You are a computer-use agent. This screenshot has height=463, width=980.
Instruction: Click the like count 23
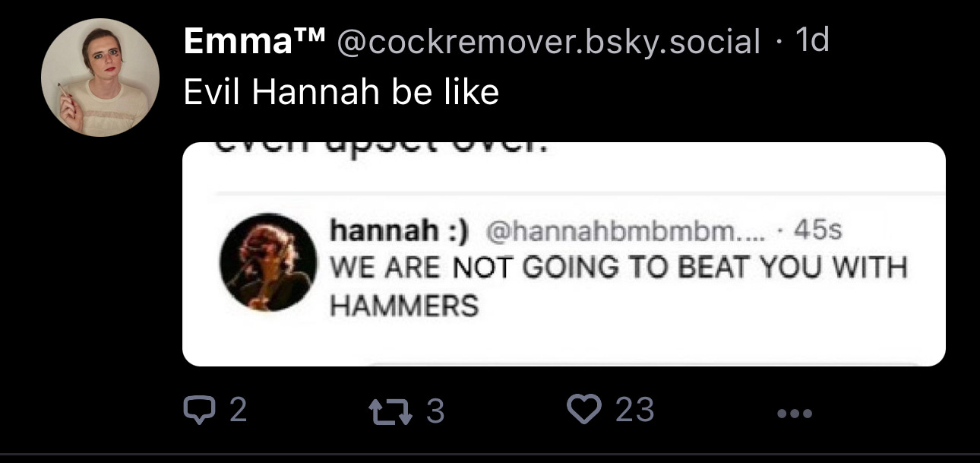click(x=634, y=411)
